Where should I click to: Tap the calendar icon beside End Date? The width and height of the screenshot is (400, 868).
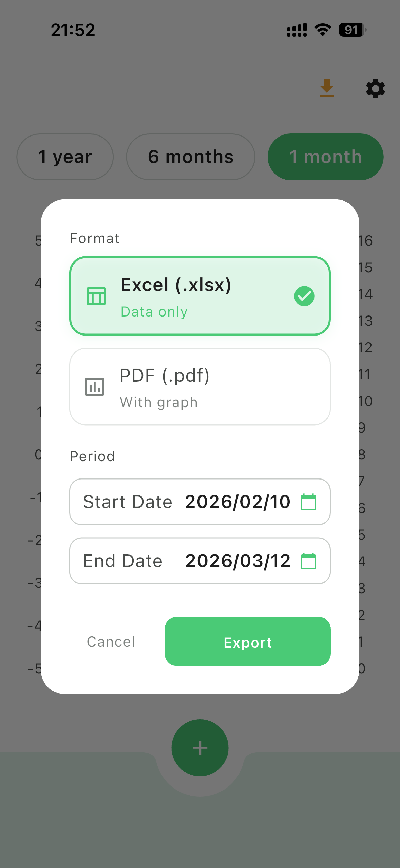point(309,561)
